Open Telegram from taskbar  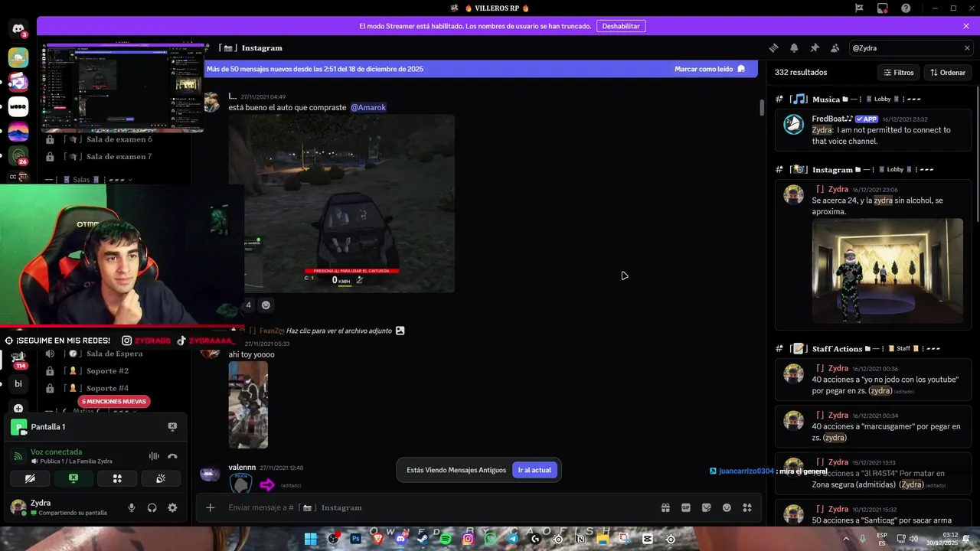click(x=513, y=539)
